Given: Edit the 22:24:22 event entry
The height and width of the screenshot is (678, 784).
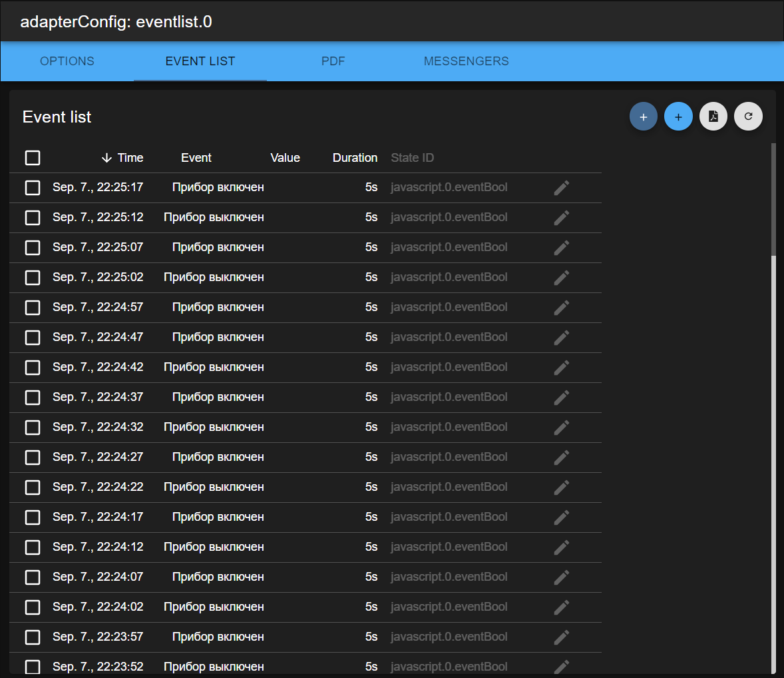Looking at the screenshot, I should (562, 488).
